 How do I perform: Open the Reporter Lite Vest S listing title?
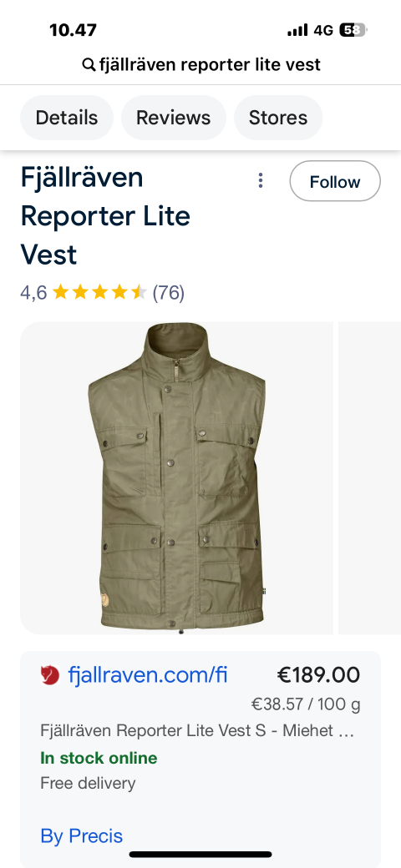coord(197,731)
